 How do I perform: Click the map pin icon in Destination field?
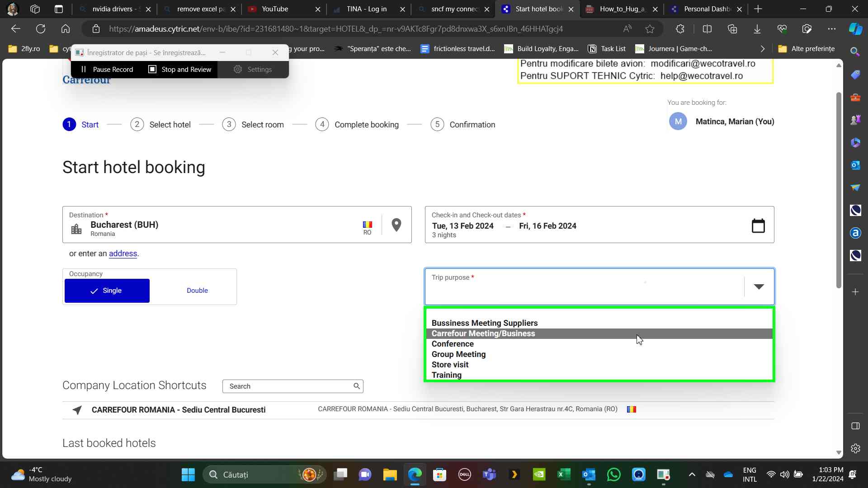396,225
